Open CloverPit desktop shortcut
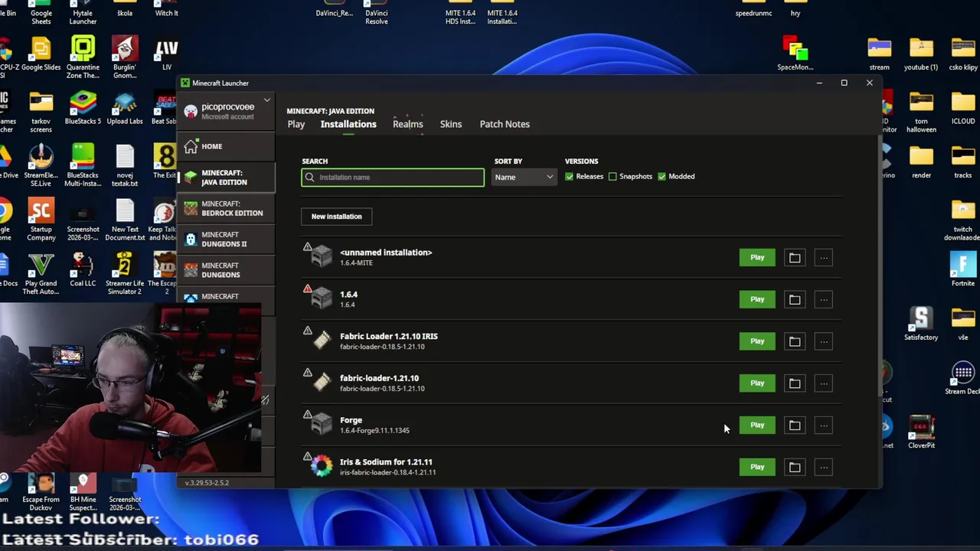Image resolution: width=980 pixels, height=551 pixels. pyautogui.click(x=921, y=431)
